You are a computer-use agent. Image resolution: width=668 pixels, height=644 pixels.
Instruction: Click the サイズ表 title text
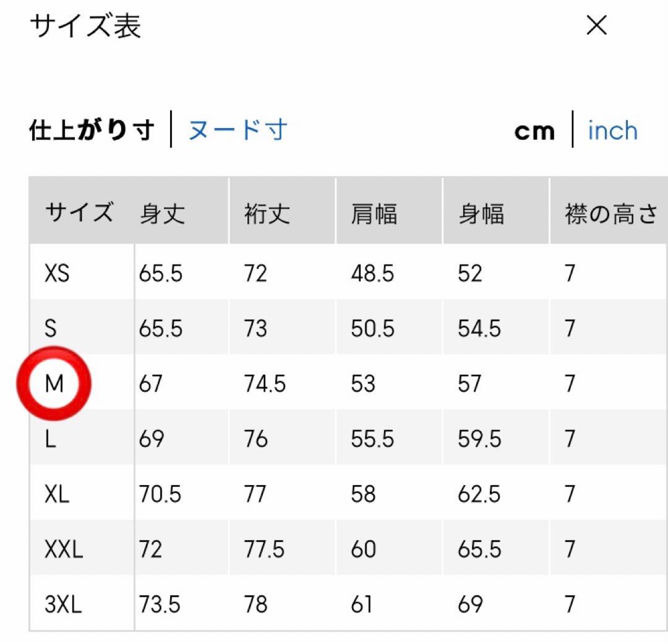(85, 27)
